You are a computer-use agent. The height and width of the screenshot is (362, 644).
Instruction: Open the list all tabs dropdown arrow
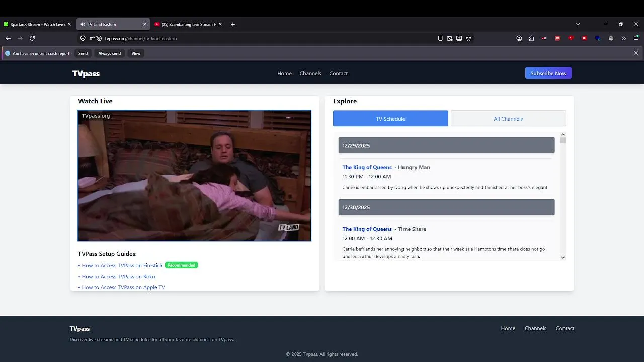(578, 24)
